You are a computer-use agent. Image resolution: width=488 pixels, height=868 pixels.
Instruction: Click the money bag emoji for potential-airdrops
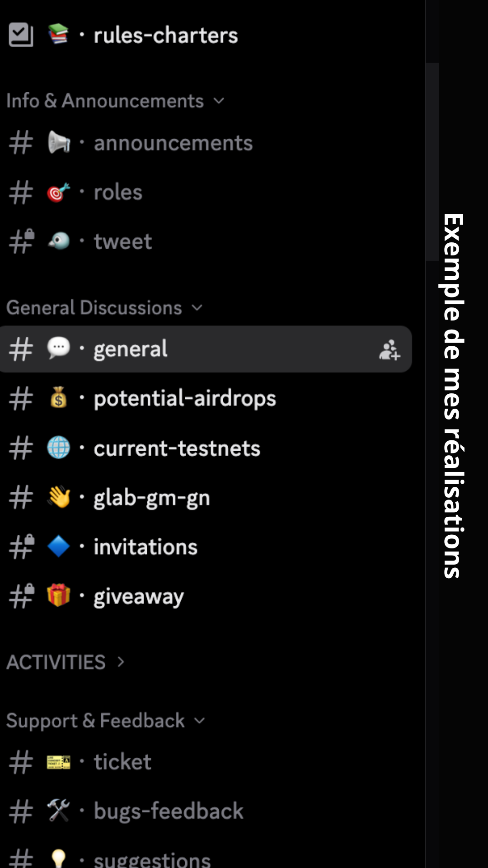(59, 398)
